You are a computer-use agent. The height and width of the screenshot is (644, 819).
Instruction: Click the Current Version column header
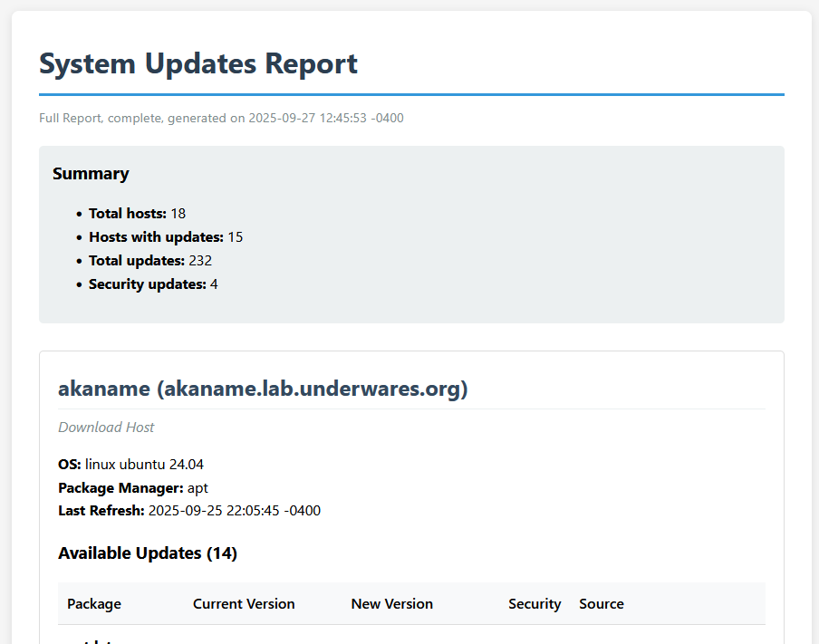(x=244, y=603)
